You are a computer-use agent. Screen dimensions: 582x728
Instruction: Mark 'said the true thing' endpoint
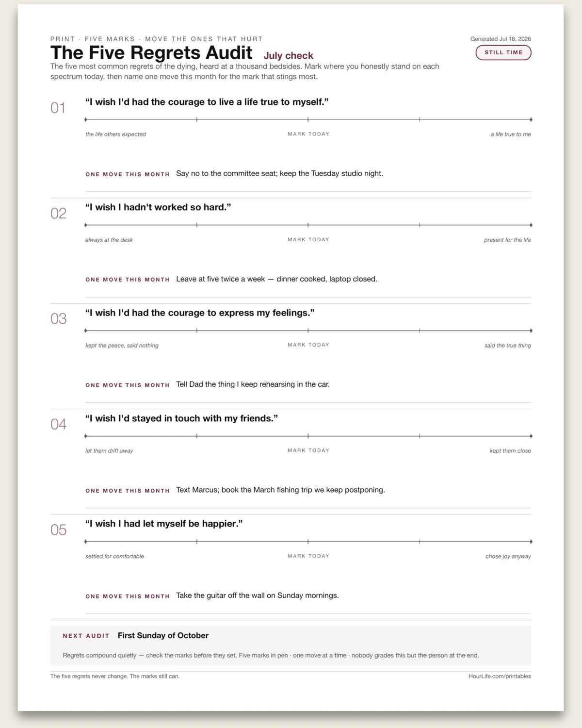coord(531,331)
